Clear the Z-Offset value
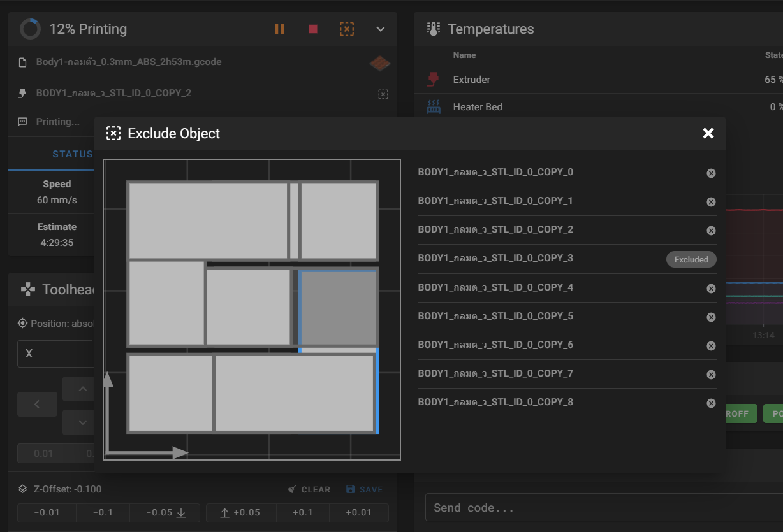Screen dimensions: 783x532 click(309, 489)
